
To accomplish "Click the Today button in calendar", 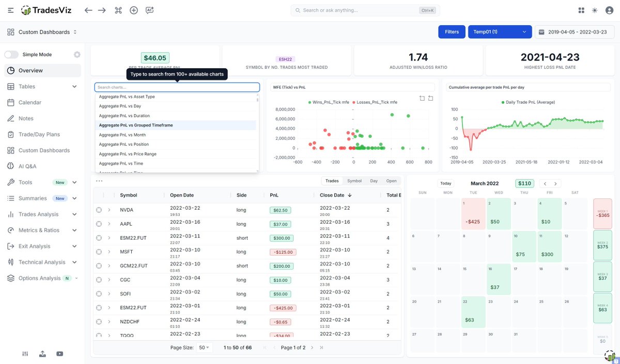I will click(x=445, y=183).
